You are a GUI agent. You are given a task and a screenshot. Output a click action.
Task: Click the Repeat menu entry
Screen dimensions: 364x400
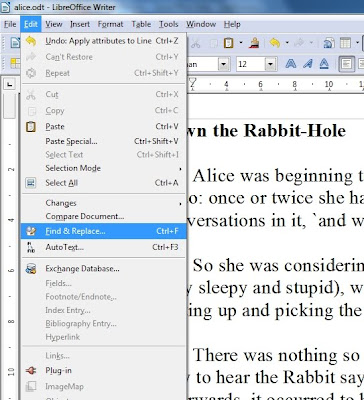pos(103,73)
